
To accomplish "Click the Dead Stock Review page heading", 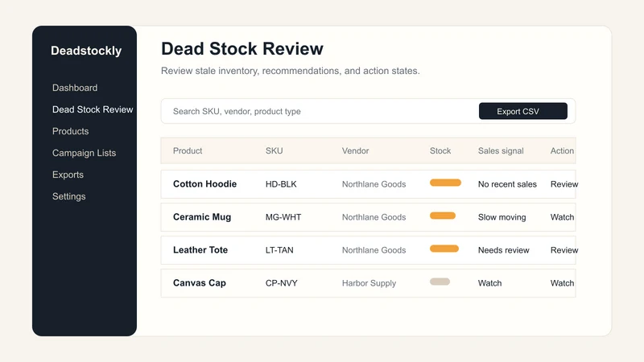I will pos(242,48).
